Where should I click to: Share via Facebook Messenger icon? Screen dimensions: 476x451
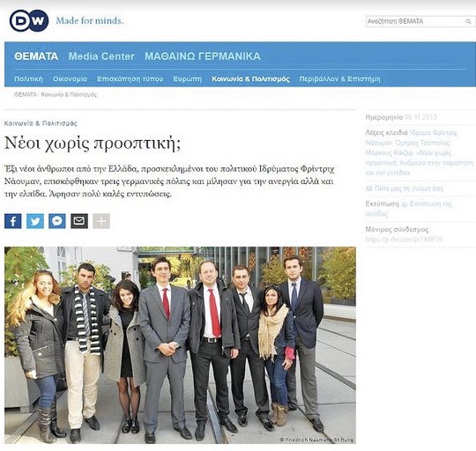tap(57, 221)
